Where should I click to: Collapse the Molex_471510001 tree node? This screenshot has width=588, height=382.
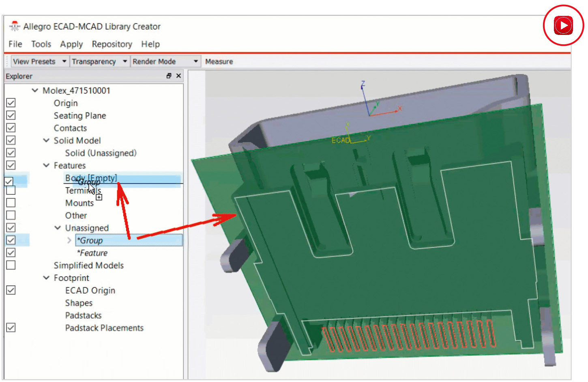(x=35, y=91)
